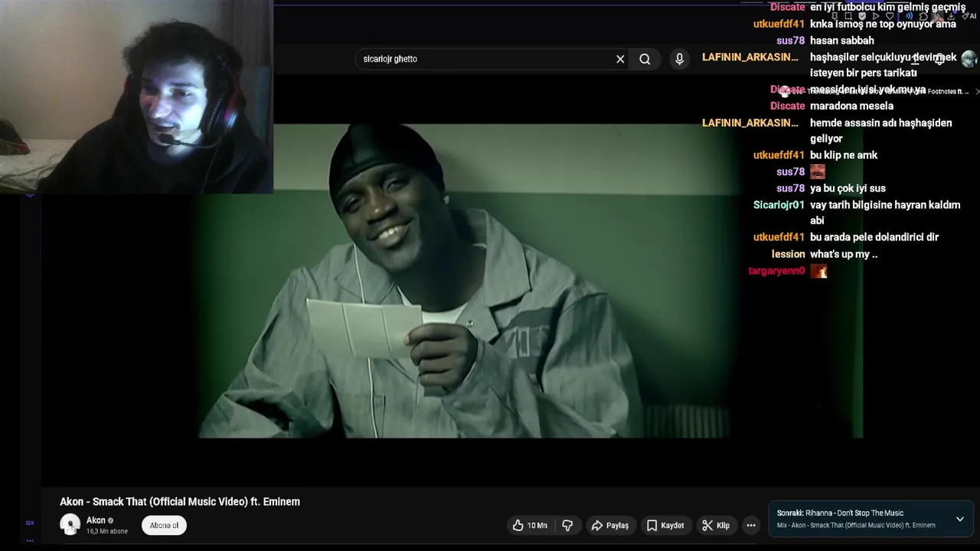This screenshot has height=551, width=980.
Task: Click the 'Mix - Akon - Smack That' label
Action: (x=856, y=525)
